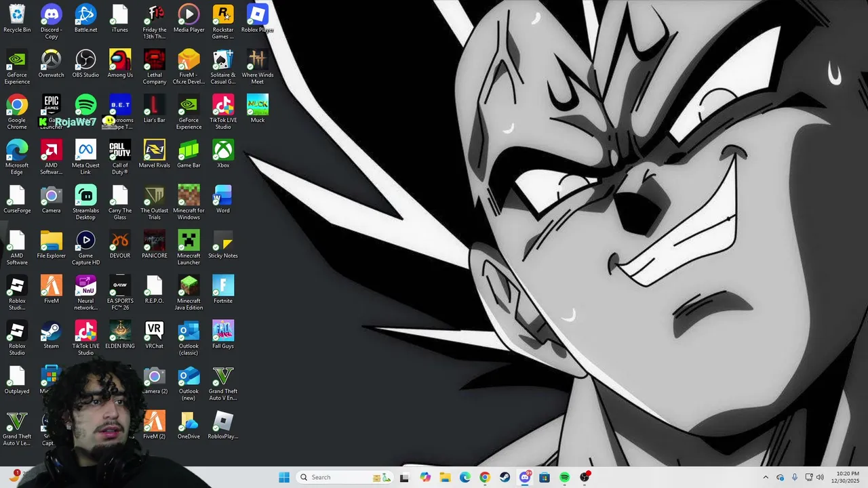This screenshot has width=868, height=488.
Task: Open Steam desktop shortcut
Action: point(51,335)
